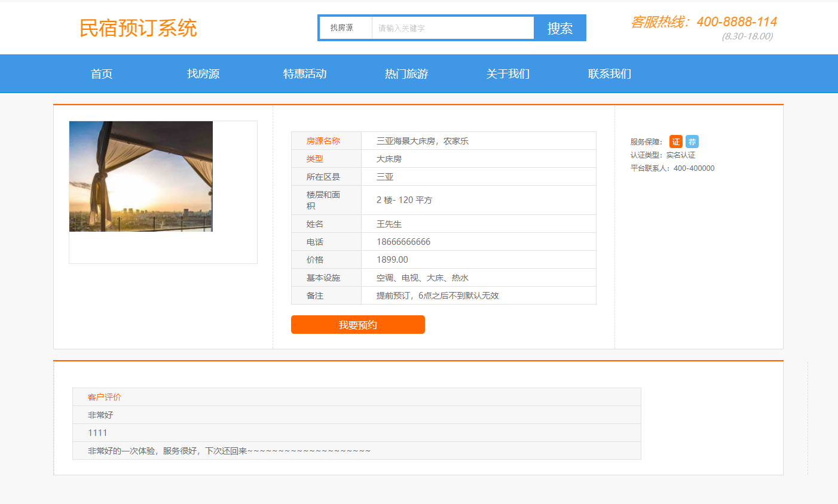Click the orange 我要预约 booking button
The width and height of the screenshot is (838, 504).
[357, 325]
